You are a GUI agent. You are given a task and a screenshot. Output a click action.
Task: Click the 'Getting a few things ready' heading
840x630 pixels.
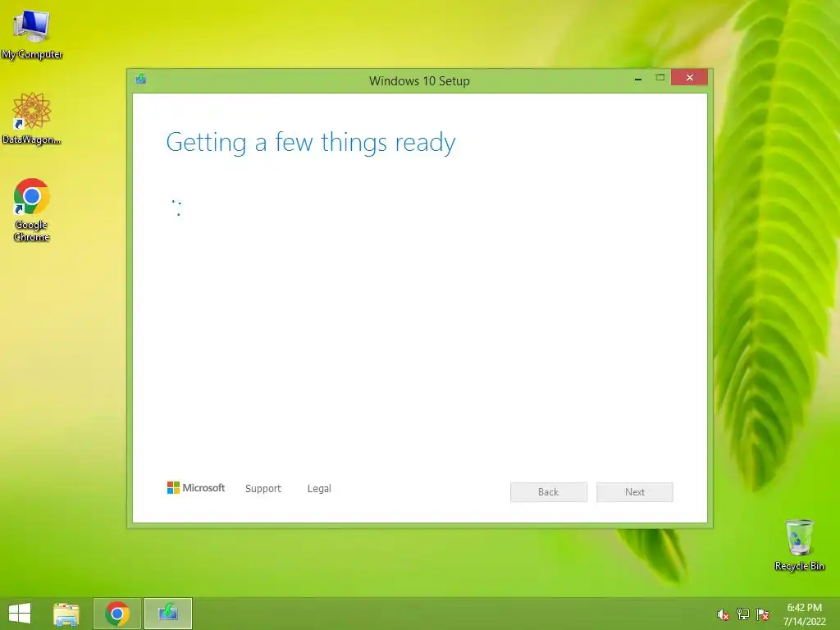tap(311, 143)
